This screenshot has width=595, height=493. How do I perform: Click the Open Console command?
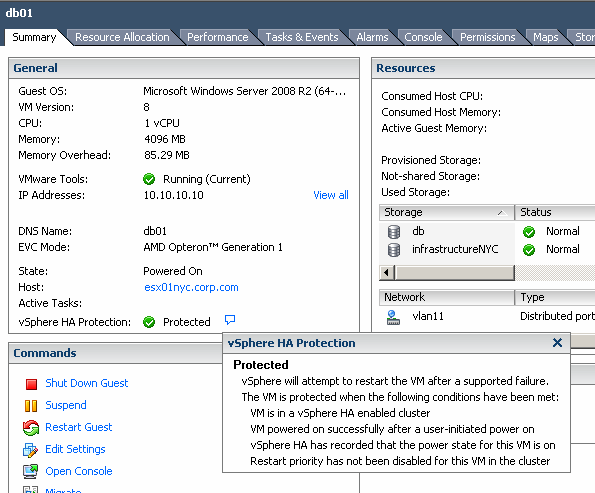coord(79,471)
